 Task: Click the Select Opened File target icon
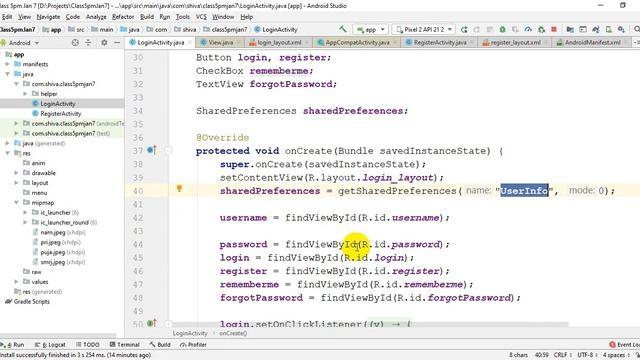tap(75, 42)
